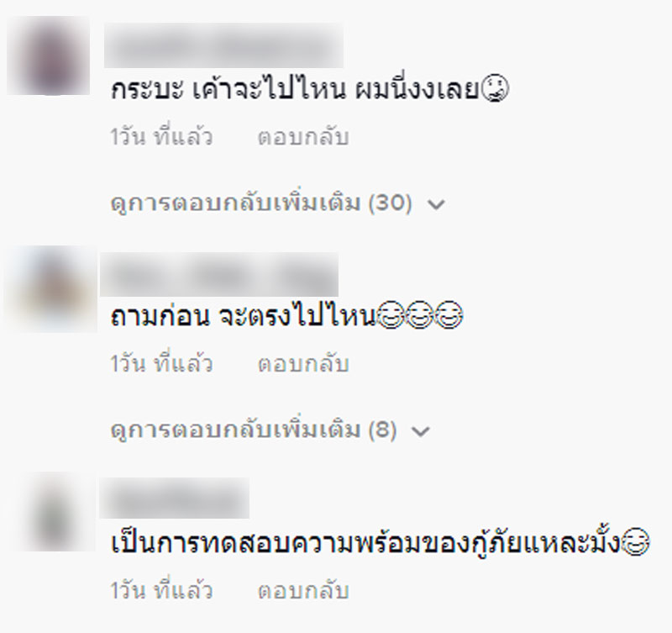Click blurred username above 'ถามก่อน จะตรงไปไหน' comment
The height and width of the screenshot is (633, 672).
point(219,275)
